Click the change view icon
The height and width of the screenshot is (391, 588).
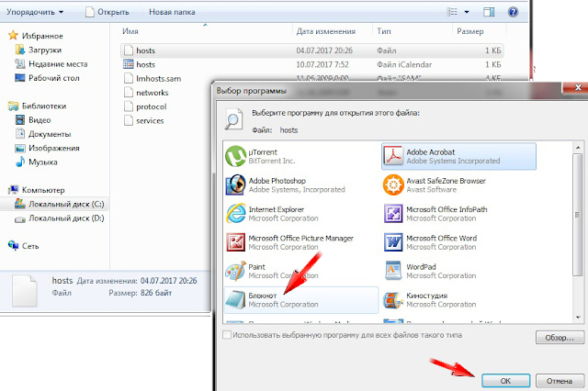[x=452, y=12]
